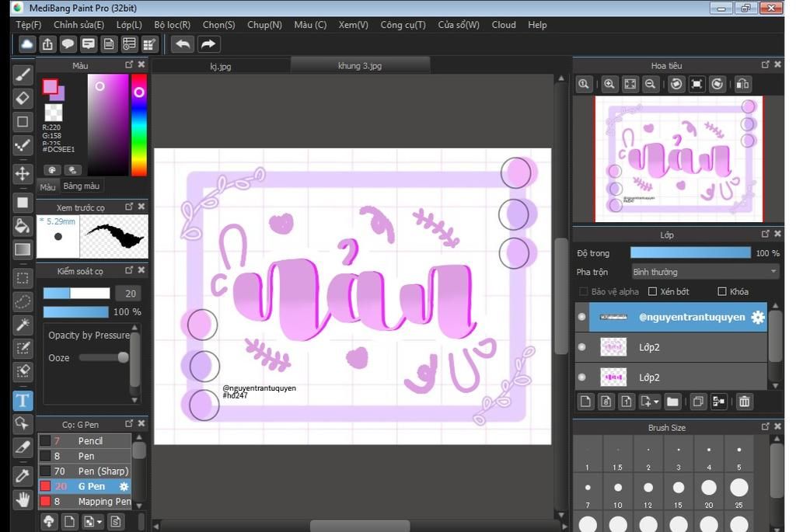The image size is (796, 532).
Task: Add a new 8-bit layer
Action: coord(606,402)
